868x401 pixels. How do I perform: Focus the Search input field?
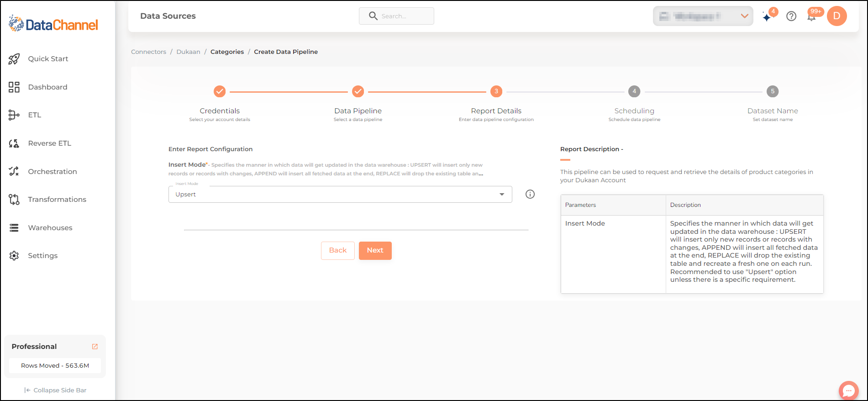click(396, 16)
